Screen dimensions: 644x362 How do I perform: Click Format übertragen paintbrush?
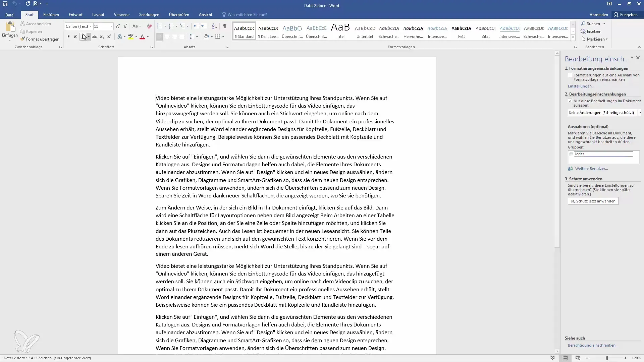pos(40,39)
